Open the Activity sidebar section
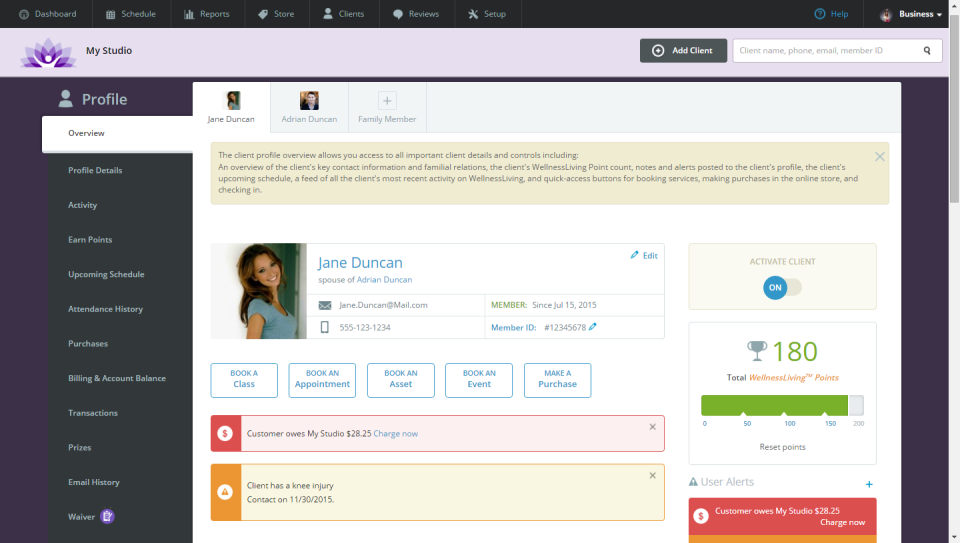 point(82,205)
